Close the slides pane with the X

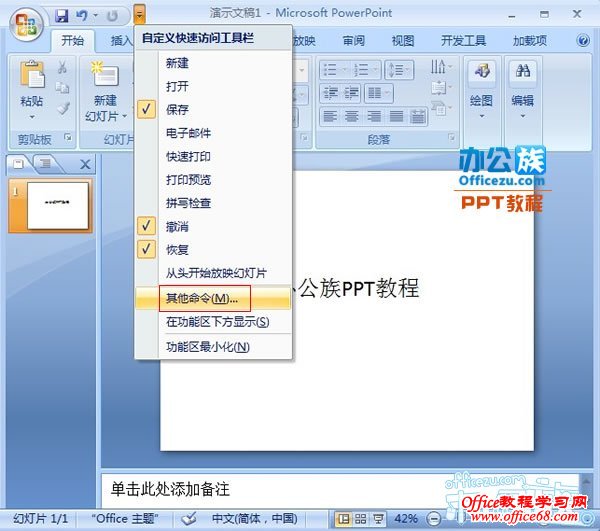(85, 165)
